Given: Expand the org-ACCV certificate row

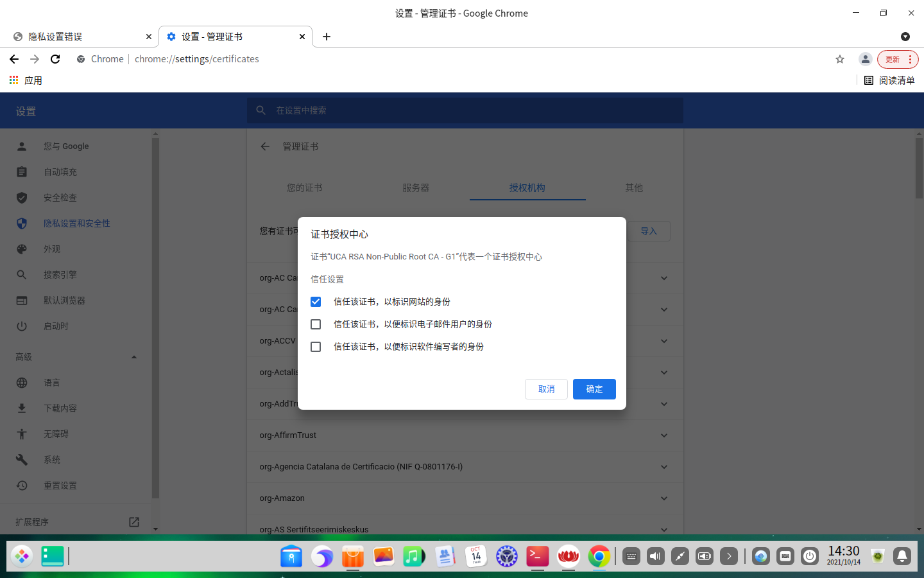Looking at the screenshot, I should [x=664, y=341].
